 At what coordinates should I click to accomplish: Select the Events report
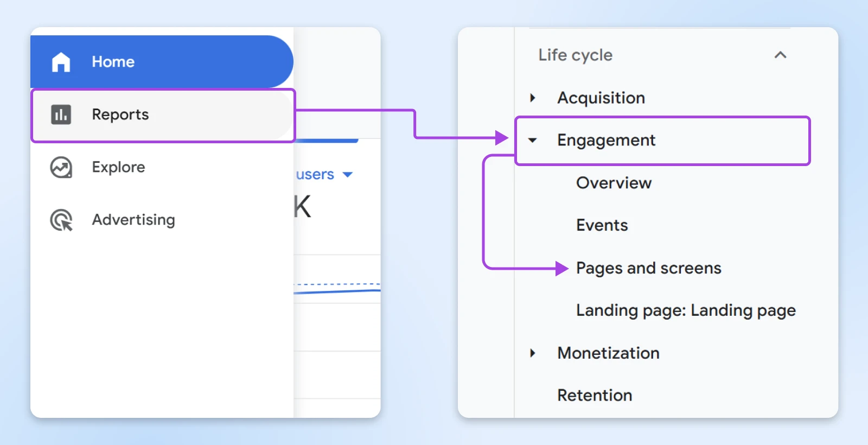[602, 225]
